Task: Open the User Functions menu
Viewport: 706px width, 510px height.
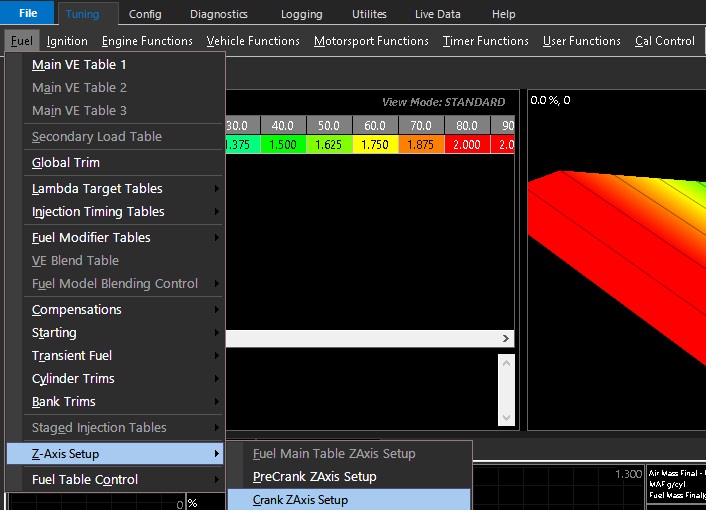Action: tap(582, 41)
